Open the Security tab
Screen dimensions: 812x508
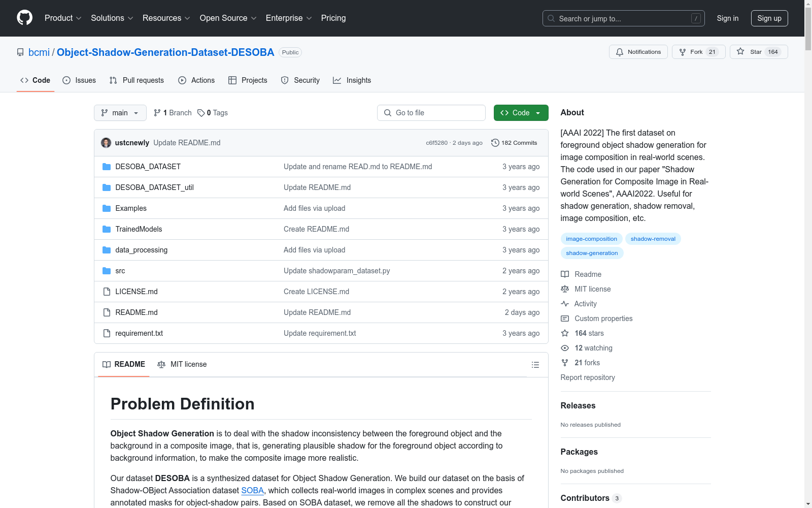click(x=300, y=80)
